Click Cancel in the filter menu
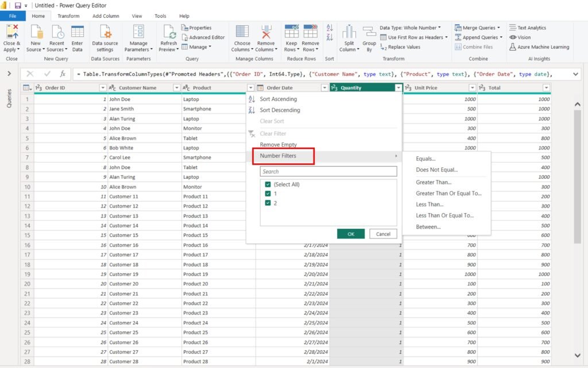Image resolution: width=588 pixels, height=368 pixels. tap(383, 234)
